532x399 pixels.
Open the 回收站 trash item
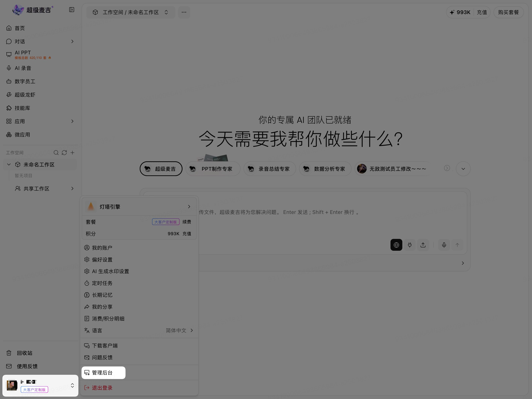point(40,353)
